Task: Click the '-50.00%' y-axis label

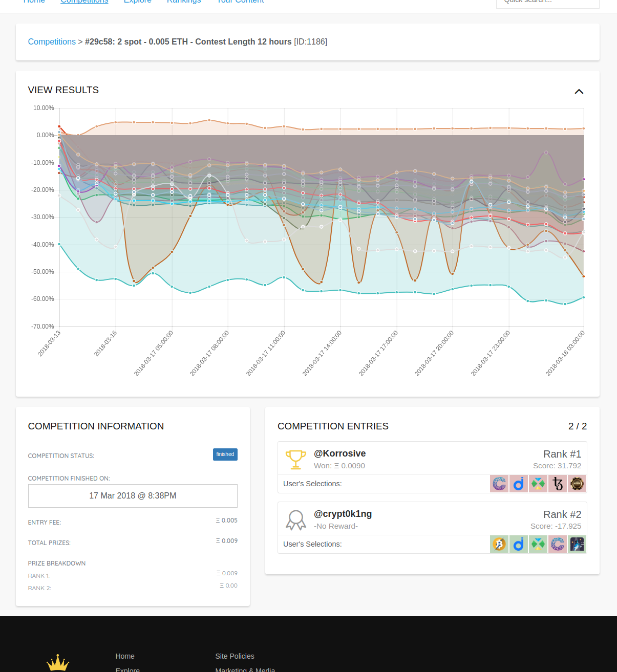Action: [x=44, y=272]
